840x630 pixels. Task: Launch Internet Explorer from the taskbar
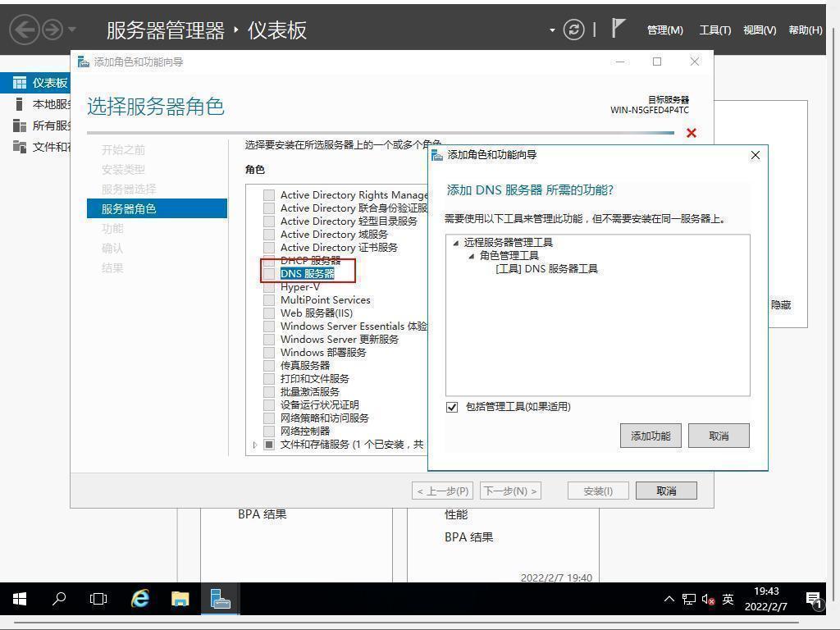[140, 598]
